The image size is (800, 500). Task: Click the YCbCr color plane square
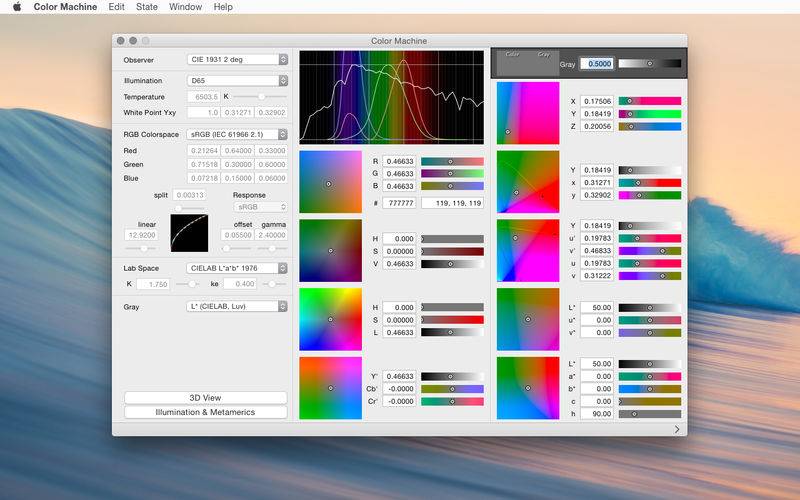coord(330,388)
